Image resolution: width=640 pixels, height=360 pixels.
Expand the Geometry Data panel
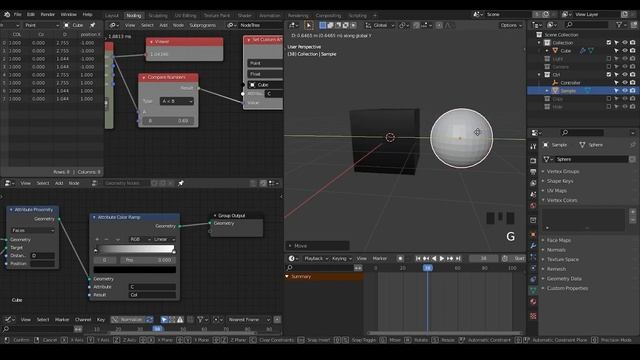coord(564,279)
